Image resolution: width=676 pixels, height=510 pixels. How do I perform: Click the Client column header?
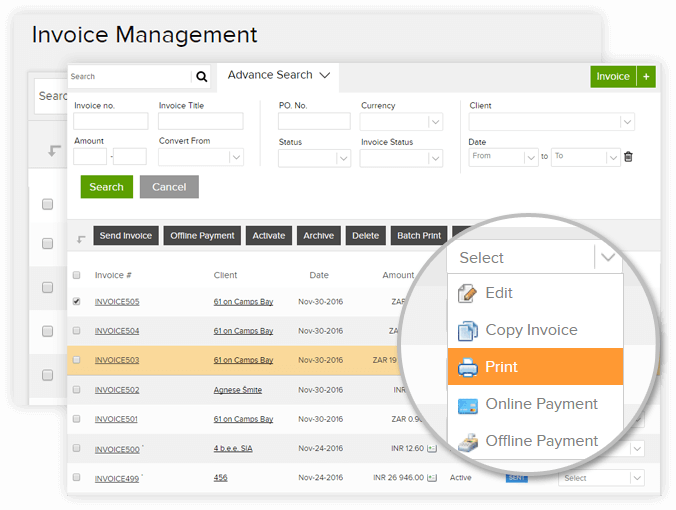[225, 275]
